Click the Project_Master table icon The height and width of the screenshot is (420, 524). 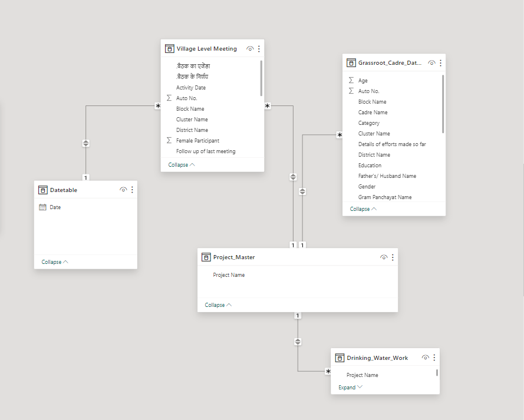[206, 257]
